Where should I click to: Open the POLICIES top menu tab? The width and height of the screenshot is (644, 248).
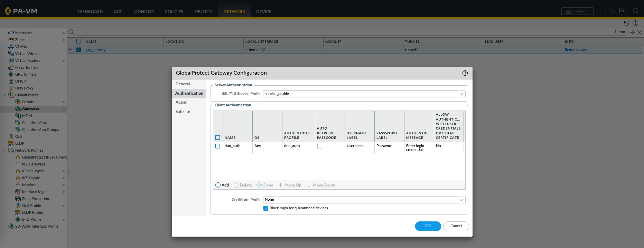[174, 11]
